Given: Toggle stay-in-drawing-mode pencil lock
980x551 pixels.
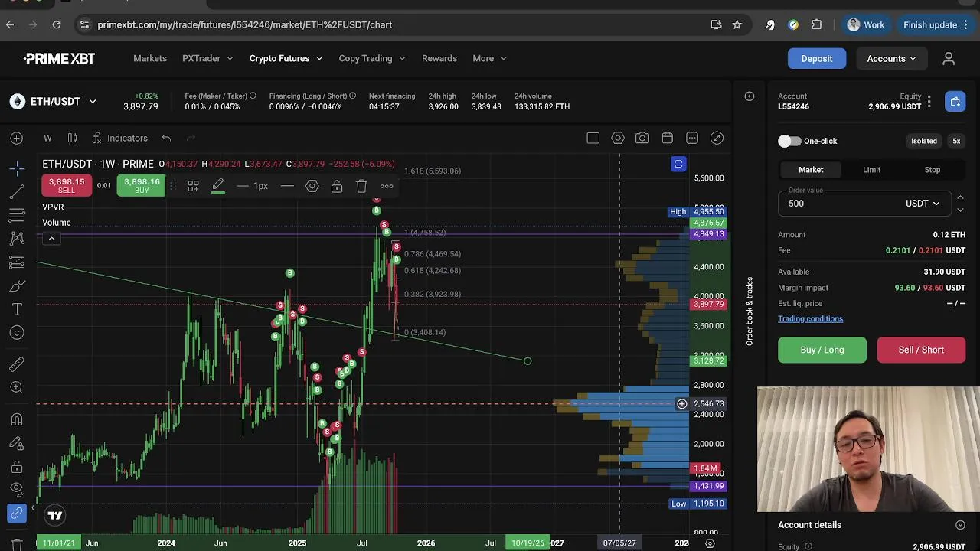Looking at the screenshot, I should point(17,443).
